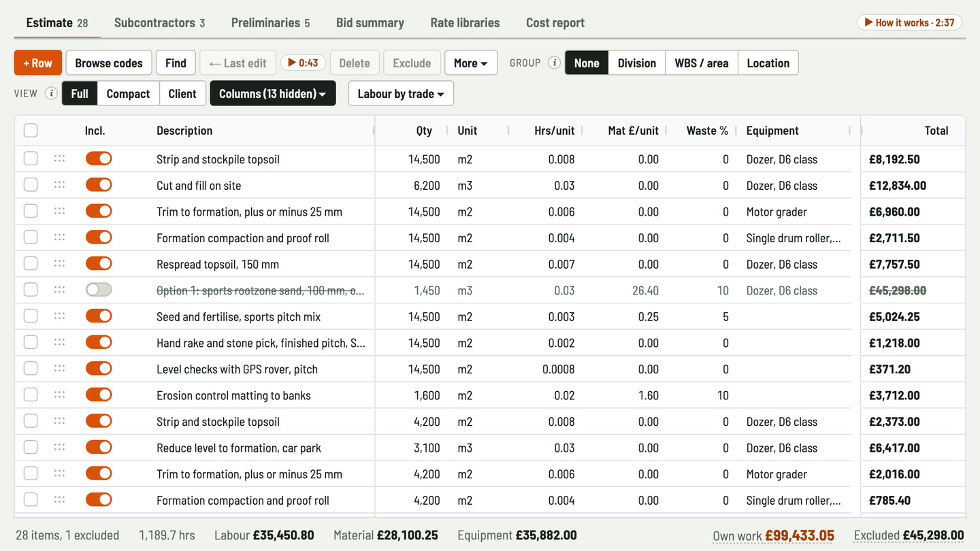Screen dimensions: 980x551
Task: Click drag handle on Erosion control matting row
Action: [x=60, y=395]
